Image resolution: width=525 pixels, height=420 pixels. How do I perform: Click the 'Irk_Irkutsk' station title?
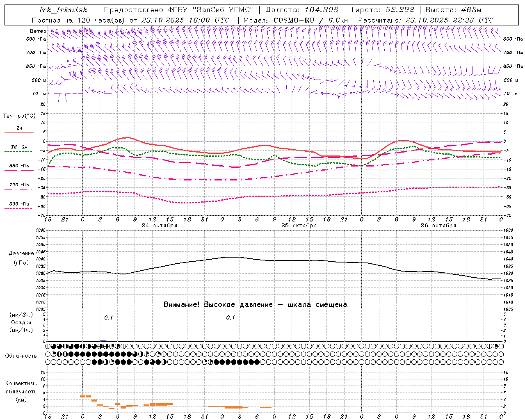pyautogui.click(x=63, y=10)
